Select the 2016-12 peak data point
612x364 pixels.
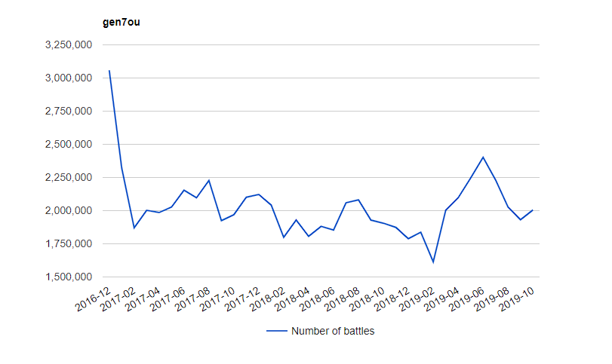click(x=109, y=71)
